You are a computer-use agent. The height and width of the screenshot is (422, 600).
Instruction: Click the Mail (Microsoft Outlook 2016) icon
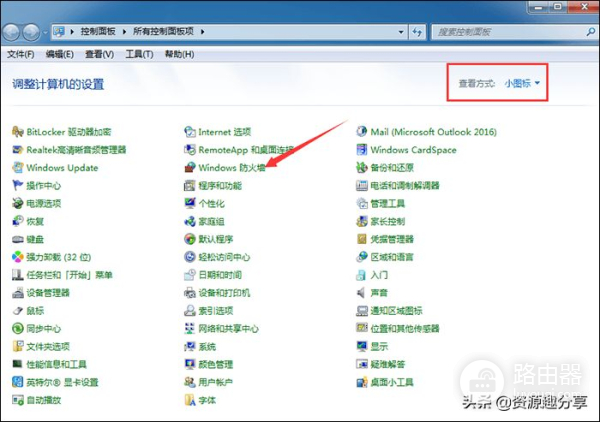tap(362, 132)
